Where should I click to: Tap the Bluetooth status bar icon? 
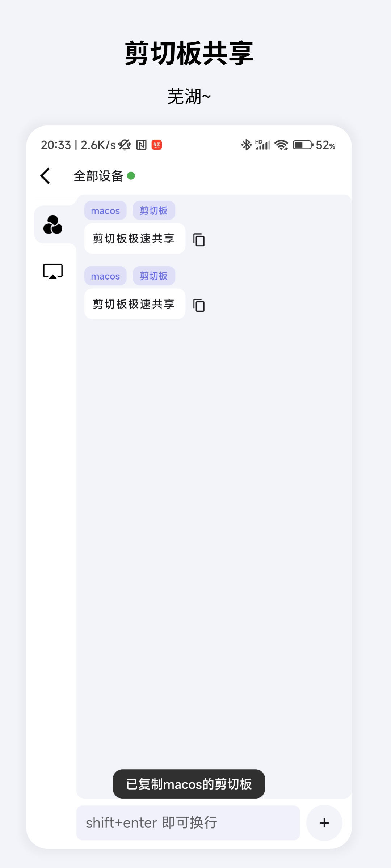pyautogui.click(x=246, y=145)
